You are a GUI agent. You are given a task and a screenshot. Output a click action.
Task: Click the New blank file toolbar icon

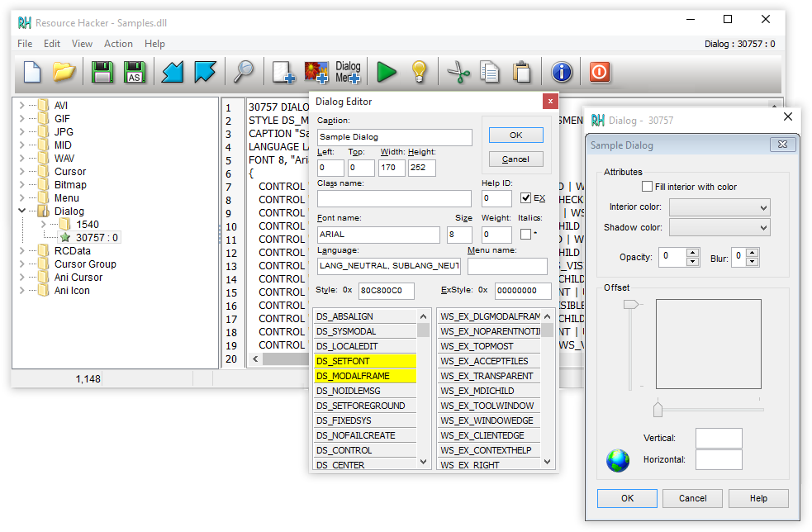[32, 72]
